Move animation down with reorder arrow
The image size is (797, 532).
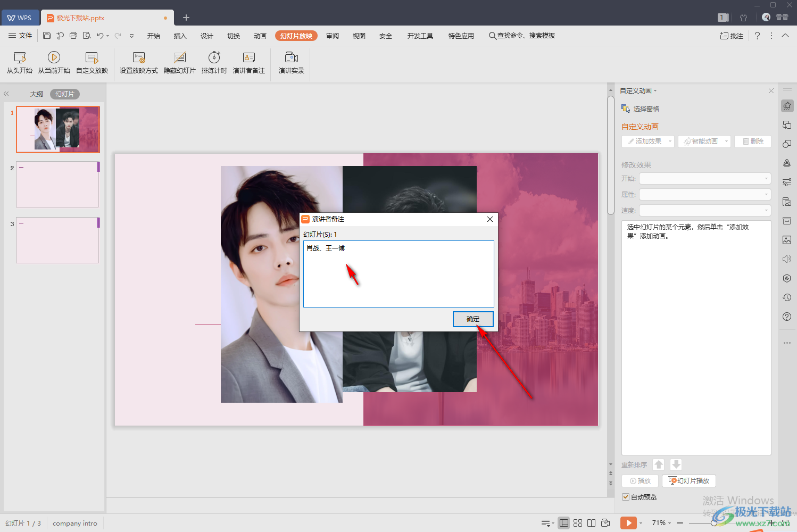pyautogui.click(x=676, y=464)
